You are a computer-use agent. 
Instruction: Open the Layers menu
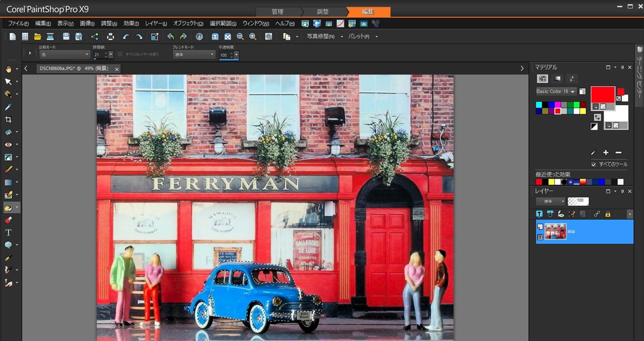tap(156, 23)
